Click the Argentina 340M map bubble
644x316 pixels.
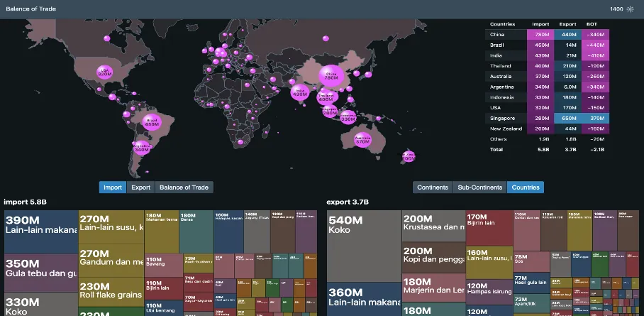pos(142,148)
